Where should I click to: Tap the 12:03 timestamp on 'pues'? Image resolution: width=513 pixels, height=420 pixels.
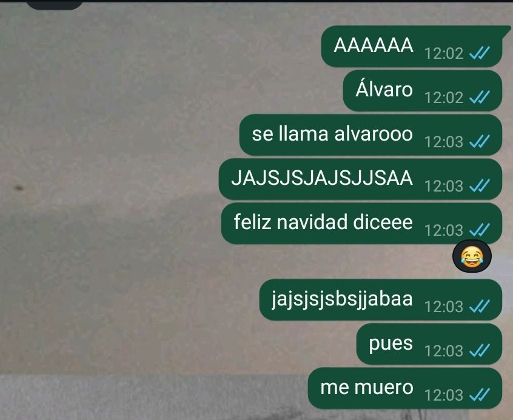click(444, 351)
